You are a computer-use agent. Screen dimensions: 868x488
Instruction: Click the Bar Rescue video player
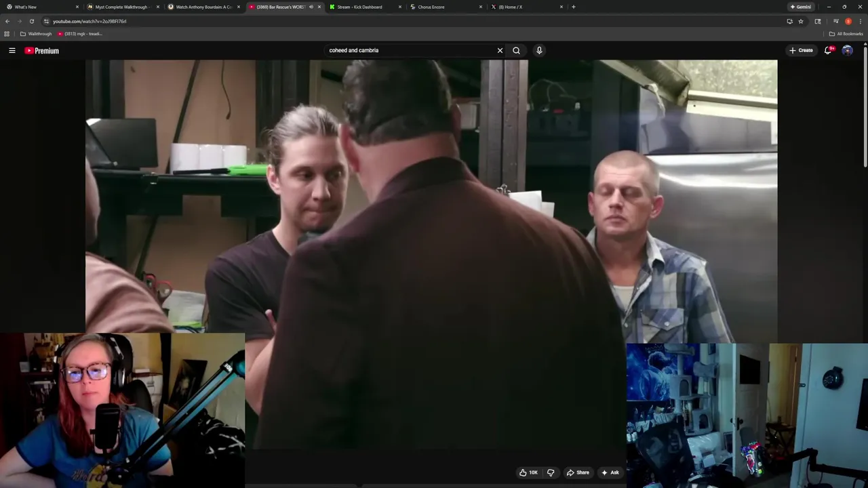(x=431, y=254)
